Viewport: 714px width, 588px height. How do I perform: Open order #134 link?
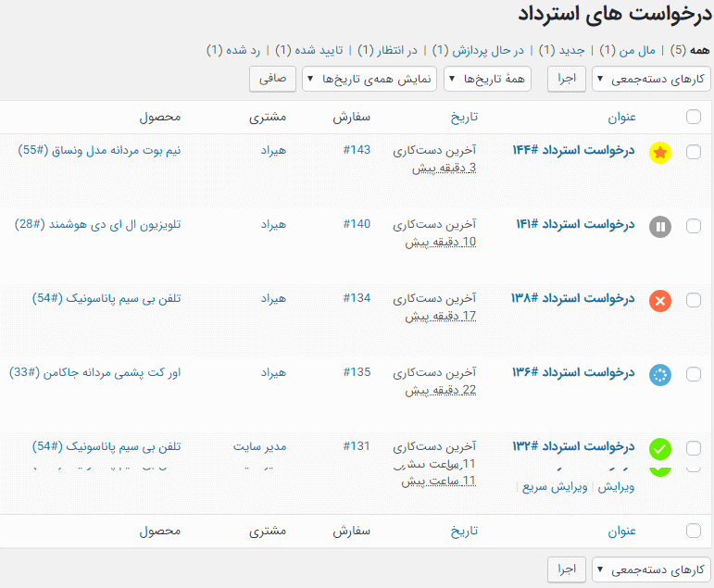(x=357, y=298)
